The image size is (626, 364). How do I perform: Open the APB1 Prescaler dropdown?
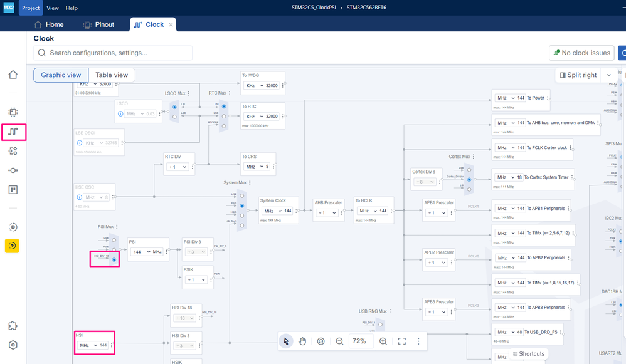point(437,213)
